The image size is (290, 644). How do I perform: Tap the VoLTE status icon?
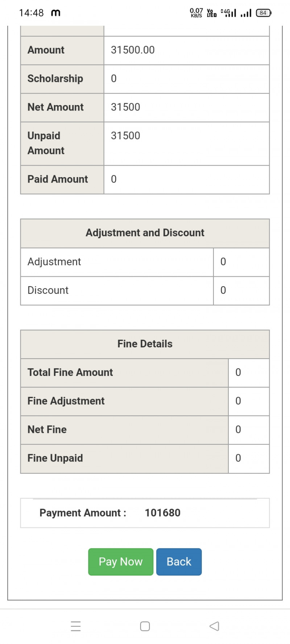pyautogui.click(x=212, y=13)
